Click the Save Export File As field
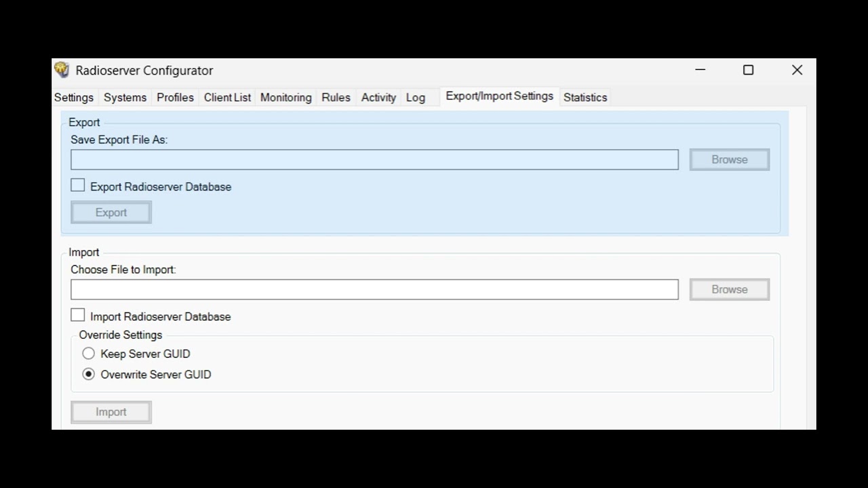868x488 pixels. click(374, 160)
